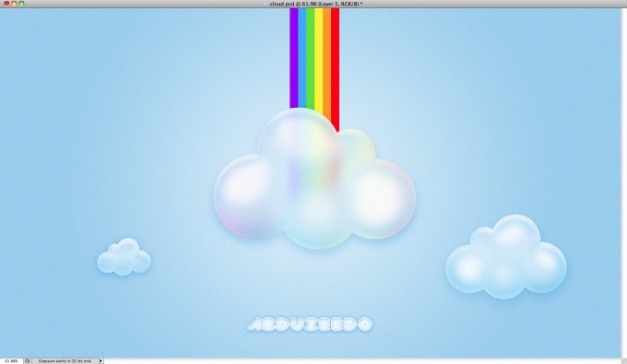
Task: Click the vertical scrollbar on the right edge
Action: click(x=624, y=183)
